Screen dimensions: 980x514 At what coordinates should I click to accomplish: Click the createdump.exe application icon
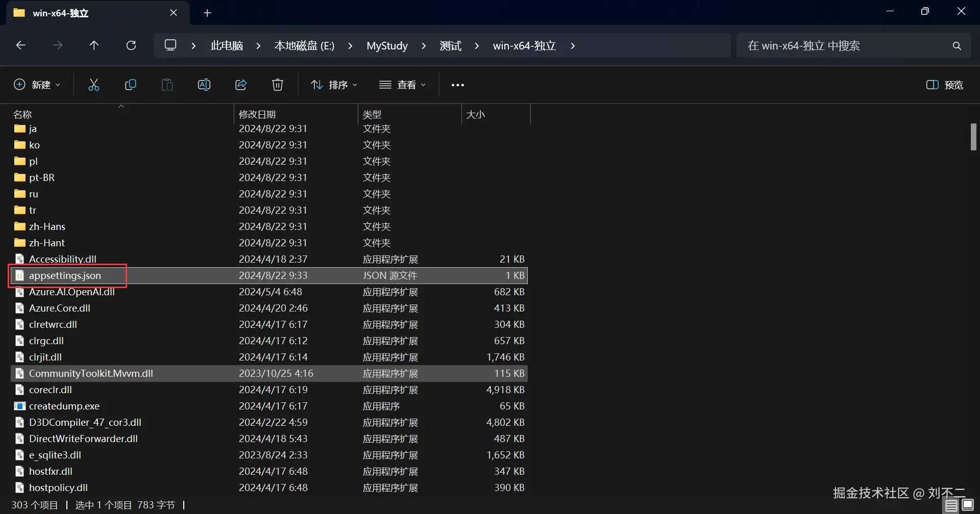point(20,406)
